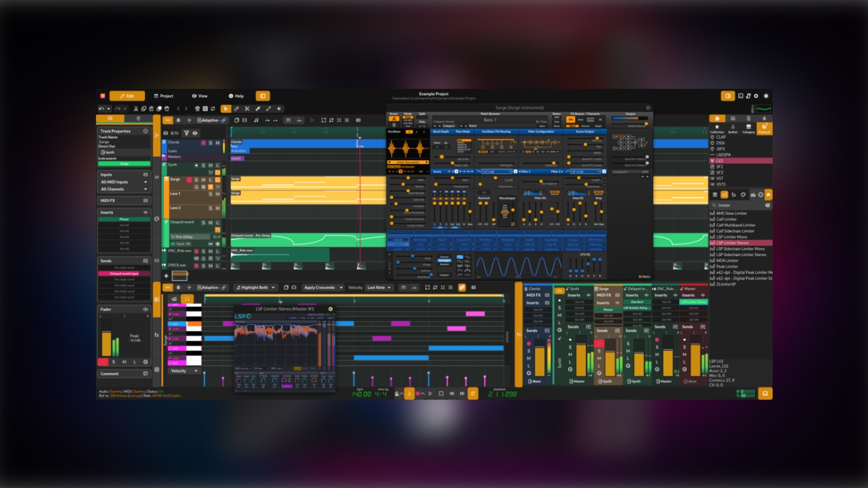Open the Velocity lane selector dropdown

(184, 370)
